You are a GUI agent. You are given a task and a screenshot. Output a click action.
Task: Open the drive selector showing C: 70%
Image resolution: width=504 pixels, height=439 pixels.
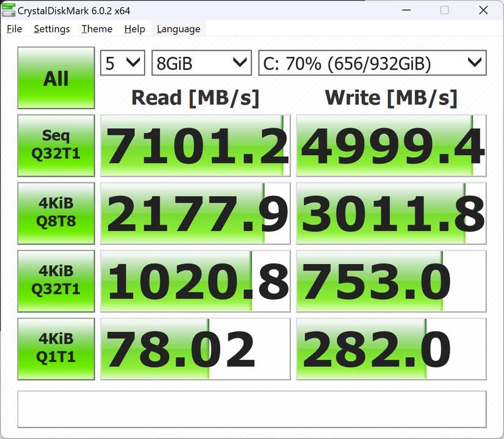[373, 63]
